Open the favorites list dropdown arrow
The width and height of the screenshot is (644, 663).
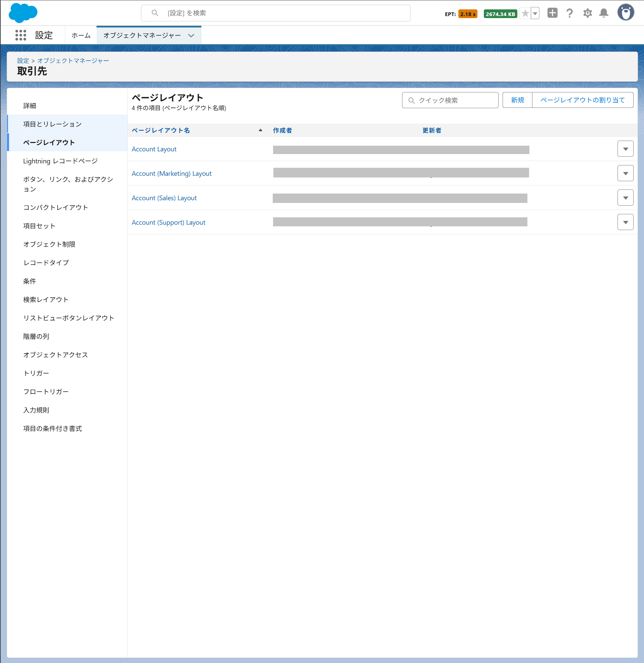click(535, 13)
